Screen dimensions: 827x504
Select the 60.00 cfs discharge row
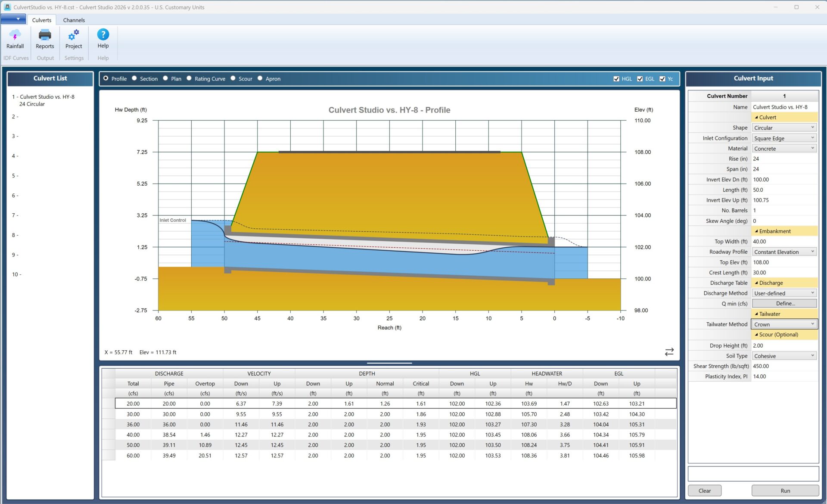395,455
